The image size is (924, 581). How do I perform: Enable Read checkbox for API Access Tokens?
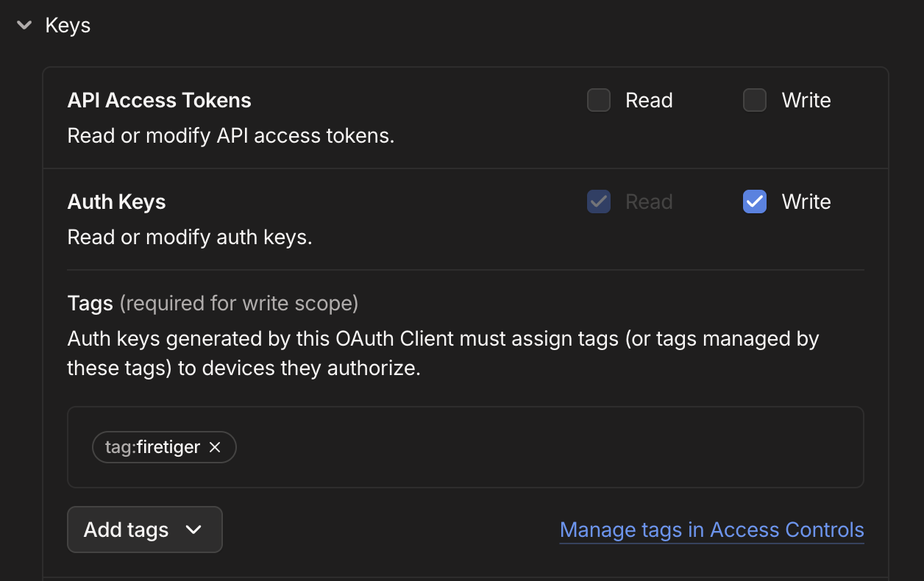pyautogui.click(x=598, y=100)
